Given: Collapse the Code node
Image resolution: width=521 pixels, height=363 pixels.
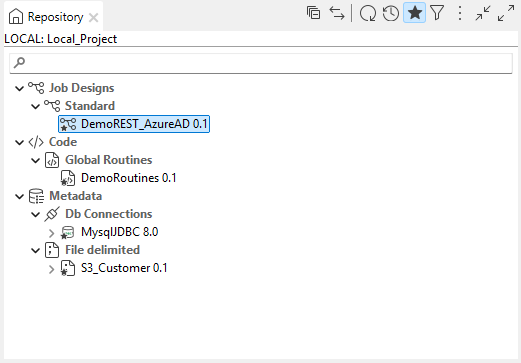Looking at the screenshot, I should pyautogui.click(x=19, y=142).
